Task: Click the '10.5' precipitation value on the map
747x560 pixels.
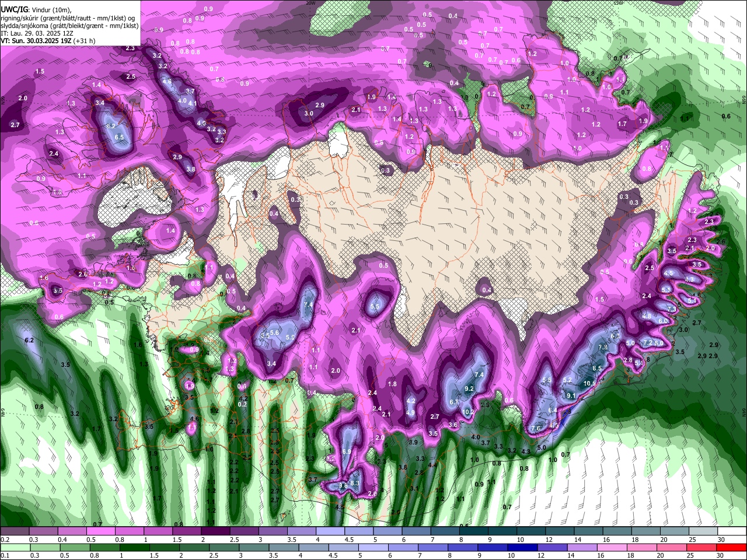Action: tap(589, 383)
